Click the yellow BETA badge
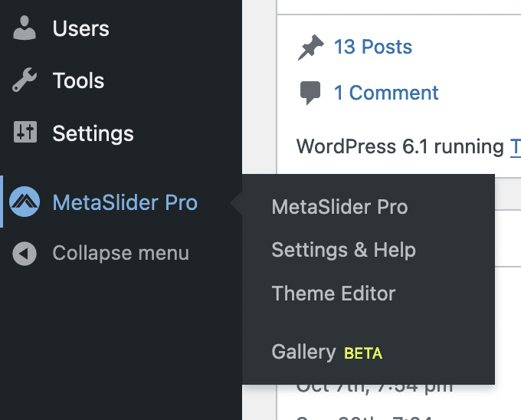The height and width of the screenshot is (420, 521). (x=363, y=353)
